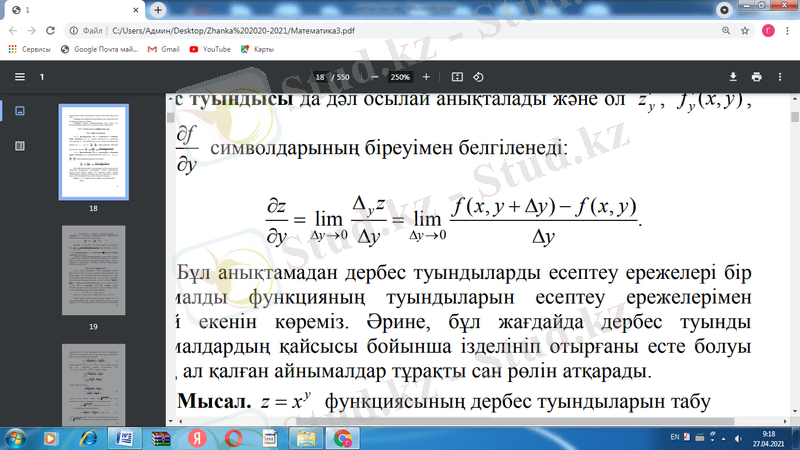
Task: Open a new browser tab
Action: 158,10
